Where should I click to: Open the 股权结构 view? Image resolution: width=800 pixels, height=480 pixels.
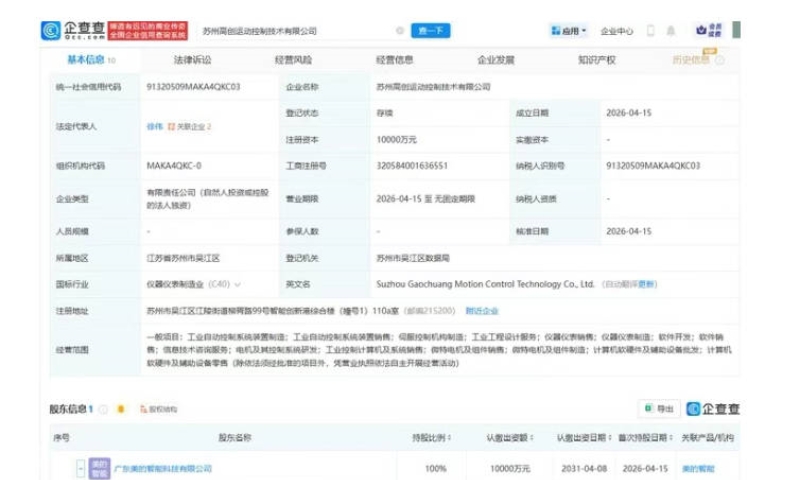coord(159,409)
